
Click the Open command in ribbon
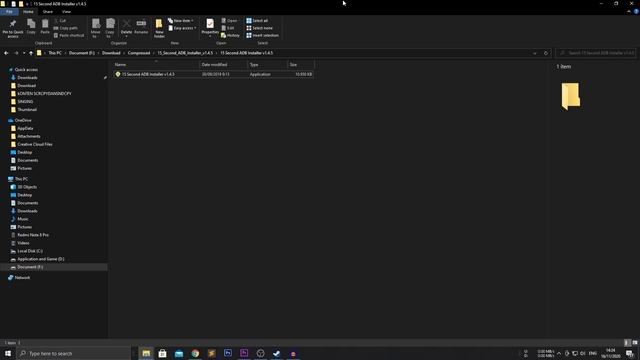229,20
